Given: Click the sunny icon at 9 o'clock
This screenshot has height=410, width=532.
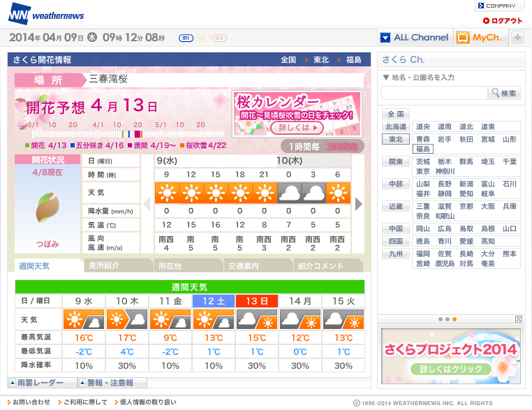Looking at the screenshot, I should tap(167, 193).
